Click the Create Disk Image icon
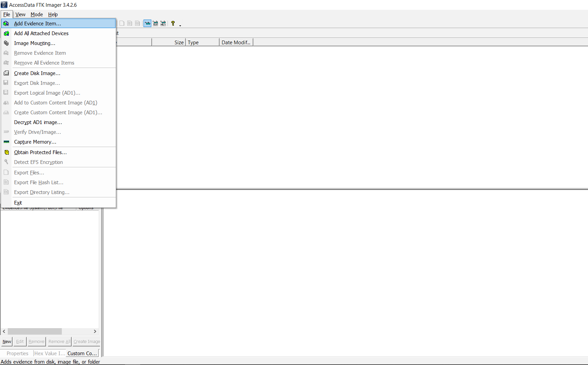The image size is (588, 365). (x=6, y=73)
